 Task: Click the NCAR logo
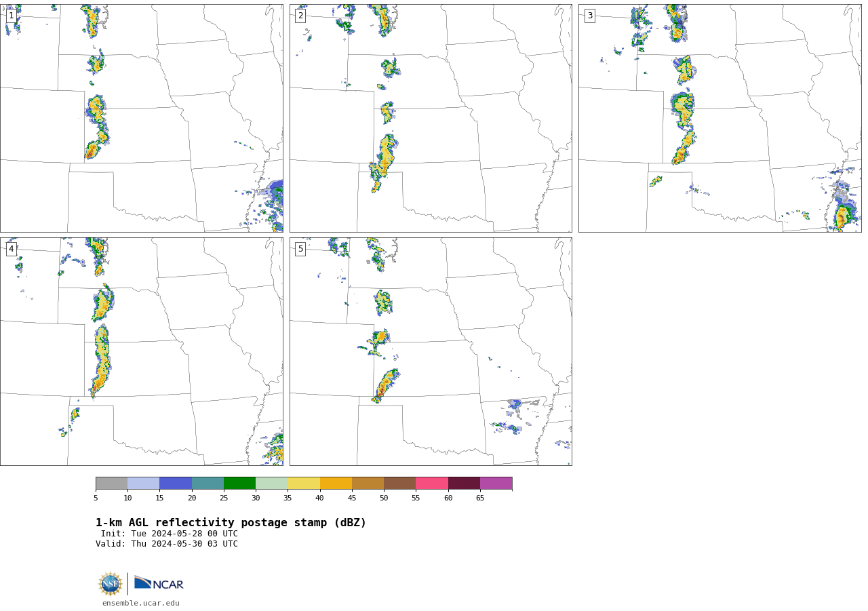point(159,583)
